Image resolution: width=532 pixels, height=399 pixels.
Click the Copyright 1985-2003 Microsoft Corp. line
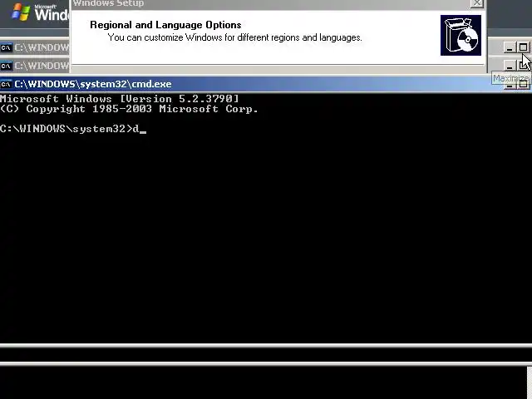(x=129, y=109)
